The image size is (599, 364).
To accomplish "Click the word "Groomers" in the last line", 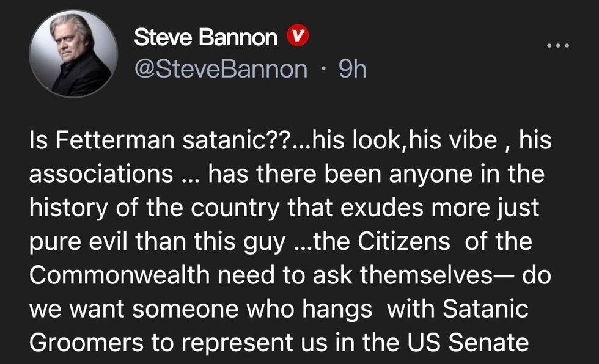I will [86, 343].
